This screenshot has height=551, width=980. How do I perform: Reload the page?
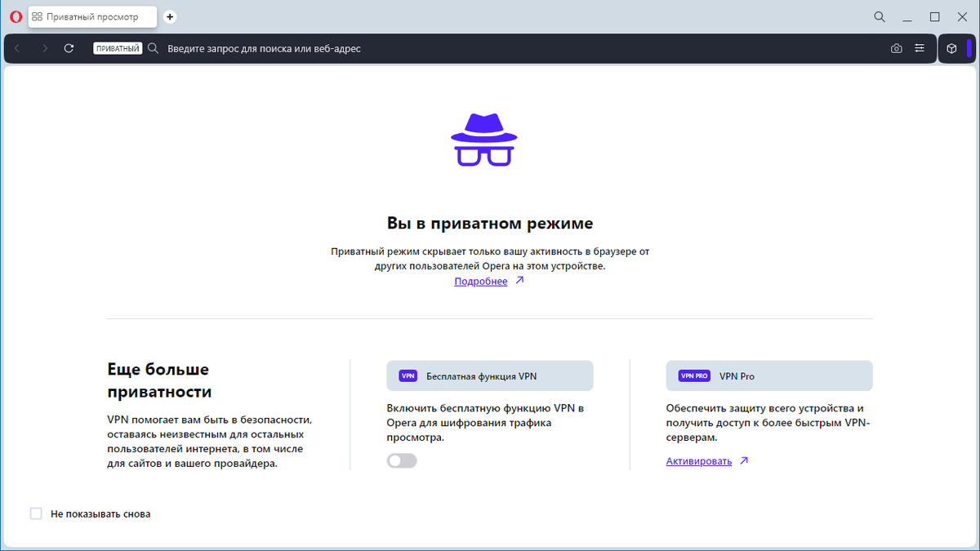point(69,48)
